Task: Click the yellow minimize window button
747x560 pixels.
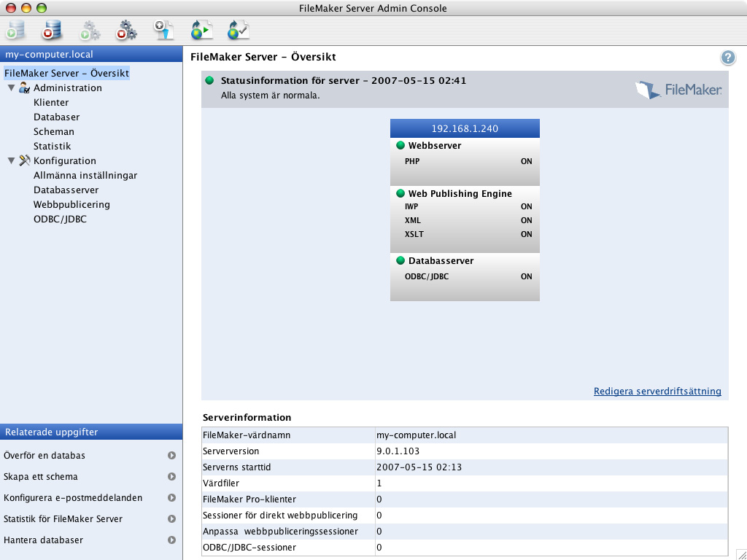Action: [x=26, y=8]
